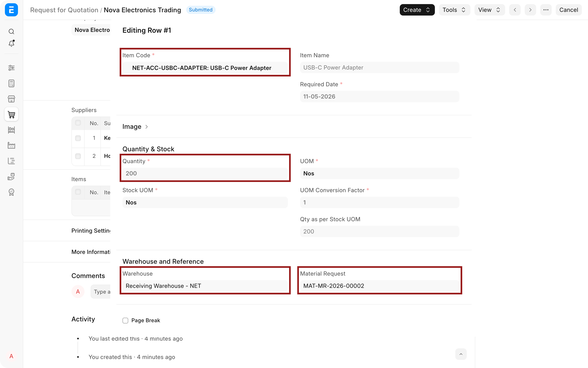This screenshot has height=368, width=588.
Task: Open the View dropdown
Action: [489, 10]
